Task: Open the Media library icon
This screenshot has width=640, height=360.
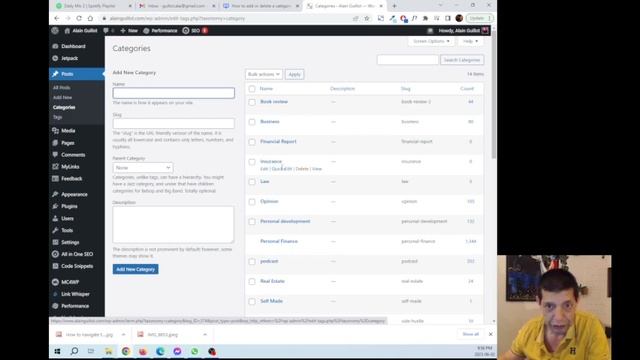Action: 55,131
